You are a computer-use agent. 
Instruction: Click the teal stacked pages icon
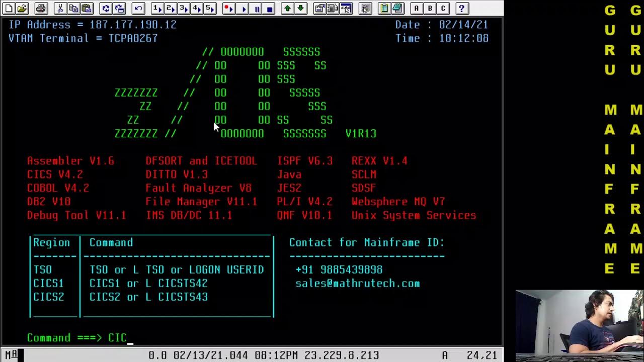[x=397, y=8]
